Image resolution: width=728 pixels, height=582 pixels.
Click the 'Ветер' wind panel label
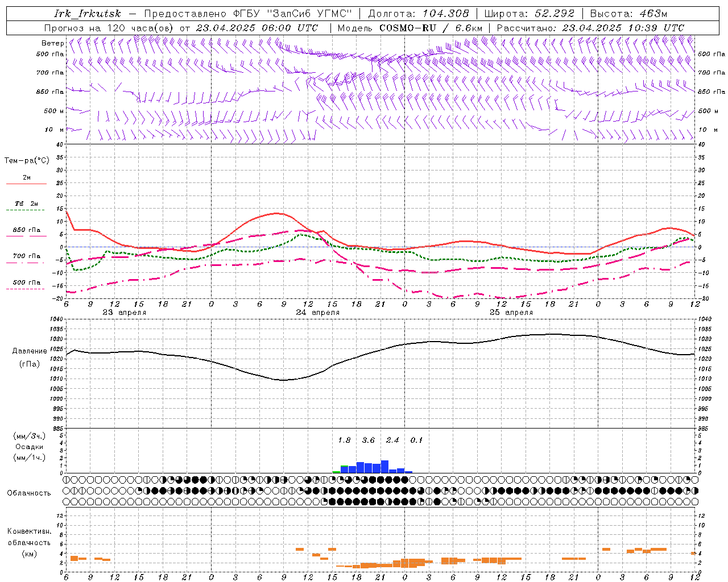coord(52,43)
